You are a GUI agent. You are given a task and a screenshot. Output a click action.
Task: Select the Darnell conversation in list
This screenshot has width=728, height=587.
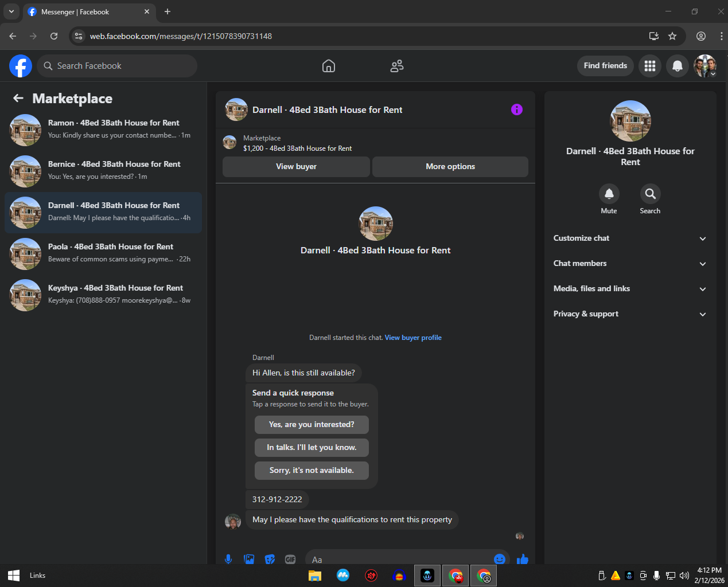(103, 213)
